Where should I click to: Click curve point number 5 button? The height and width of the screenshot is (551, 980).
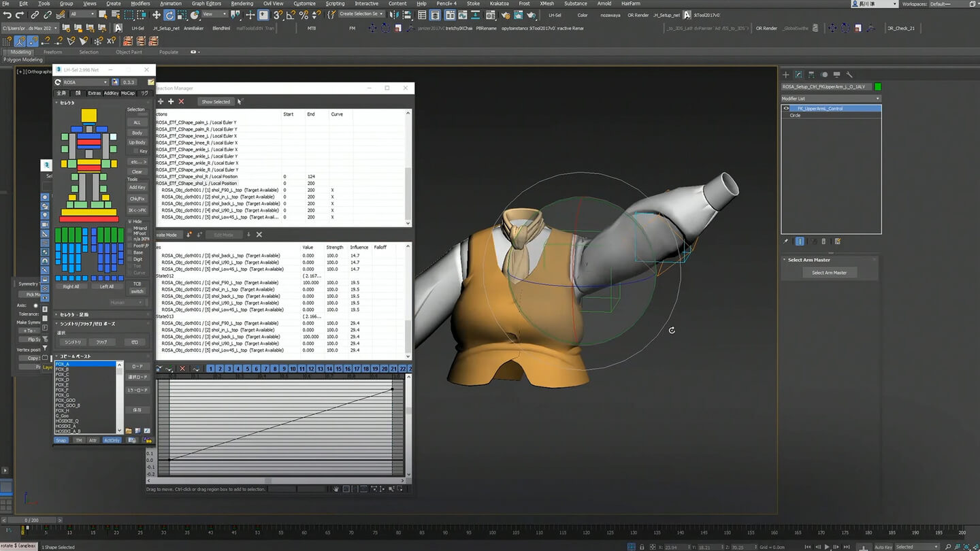247,369
